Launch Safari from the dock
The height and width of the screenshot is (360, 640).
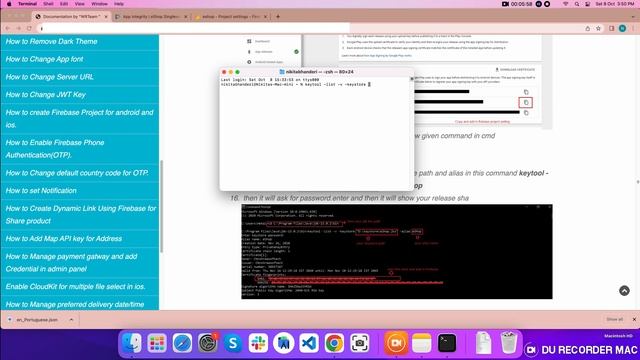(x=182, y=343)
